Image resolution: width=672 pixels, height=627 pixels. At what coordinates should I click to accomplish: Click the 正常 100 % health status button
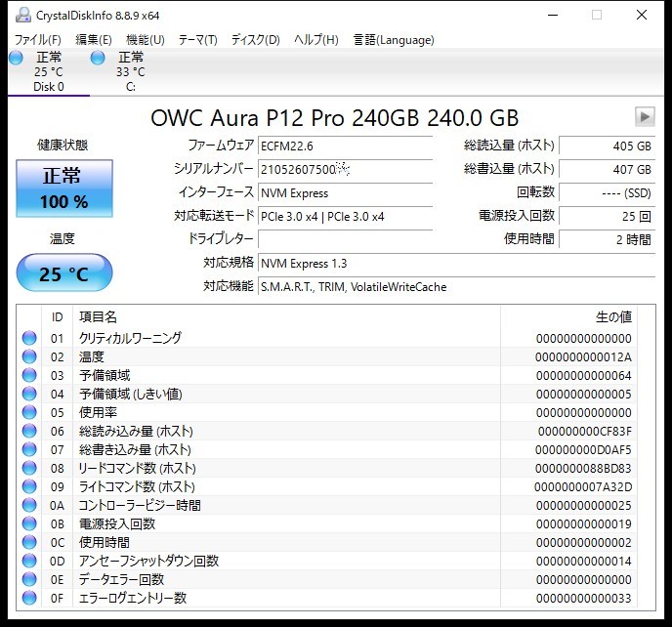coord(64,188)
